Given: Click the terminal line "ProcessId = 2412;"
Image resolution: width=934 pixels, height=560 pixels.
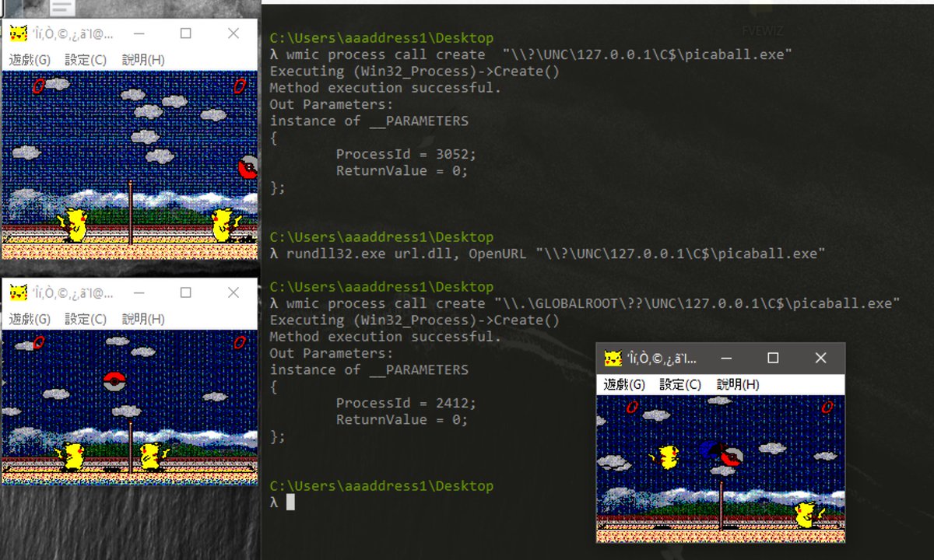Looking at the screenshot, I should [406, 403].
